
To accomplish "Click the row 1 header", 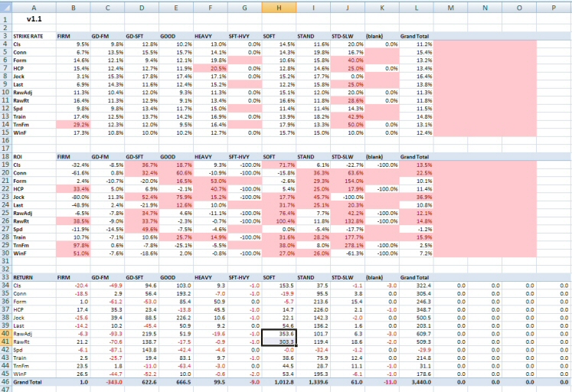I will 5,18.
